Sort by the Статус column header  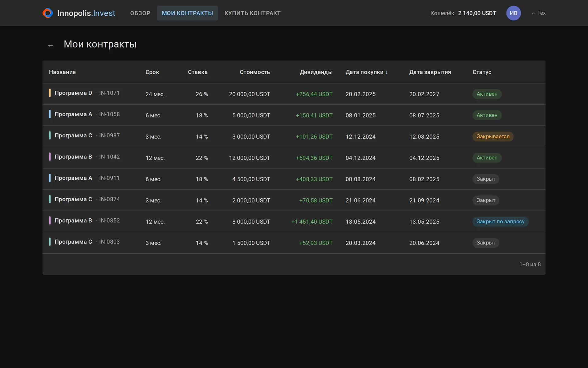pos(482,72)
